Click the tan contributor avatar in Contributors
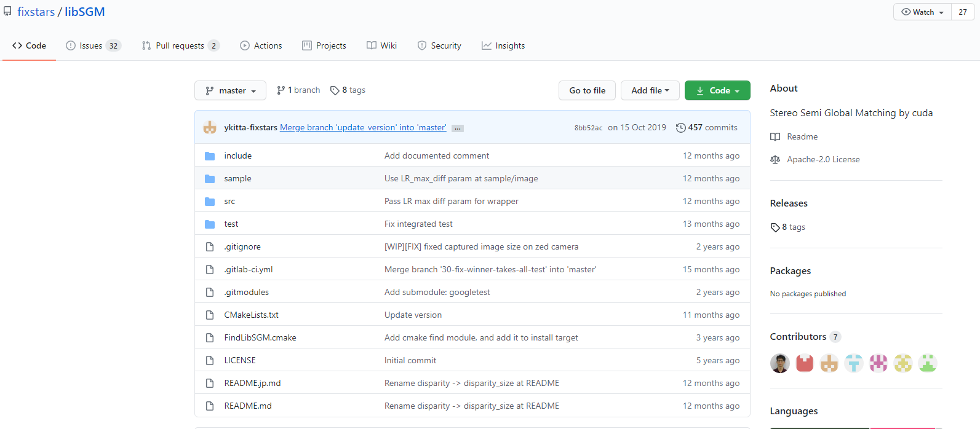Screen dimensions: 980x429 tap(829, 363)
